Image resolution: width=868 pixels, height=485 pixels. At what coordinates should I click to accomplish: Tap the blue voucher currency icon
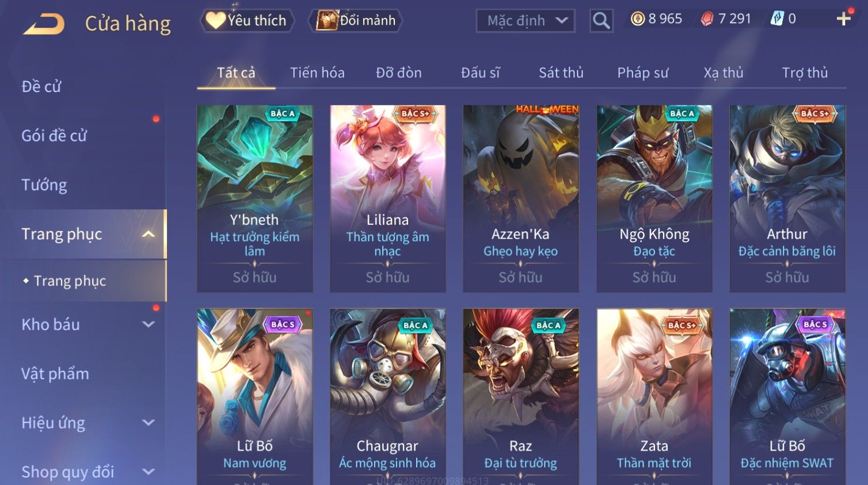[x=777, y=19]
